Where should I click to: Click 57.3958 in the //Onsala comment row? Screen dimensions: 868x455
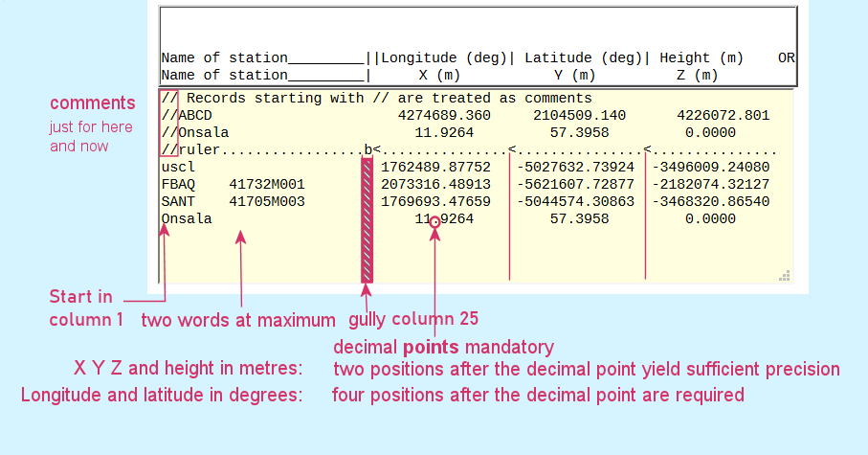[580, 132]
